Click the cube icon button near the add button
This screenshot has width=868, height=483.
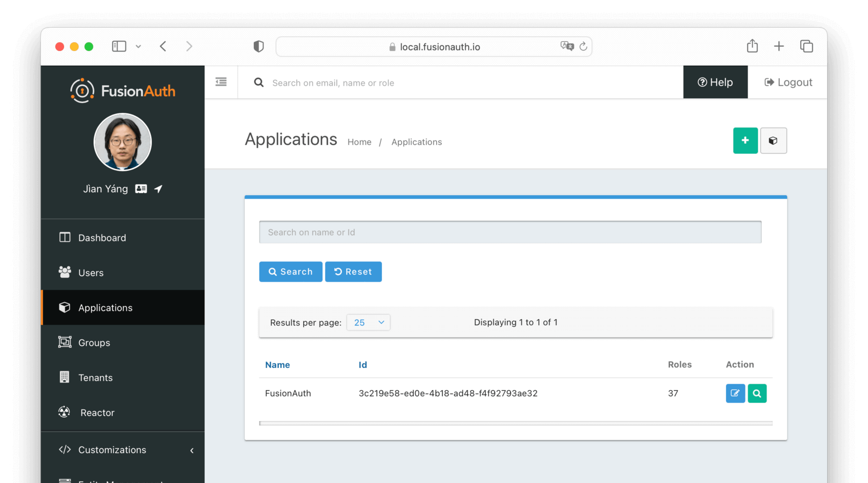click(x=773, y=141)
